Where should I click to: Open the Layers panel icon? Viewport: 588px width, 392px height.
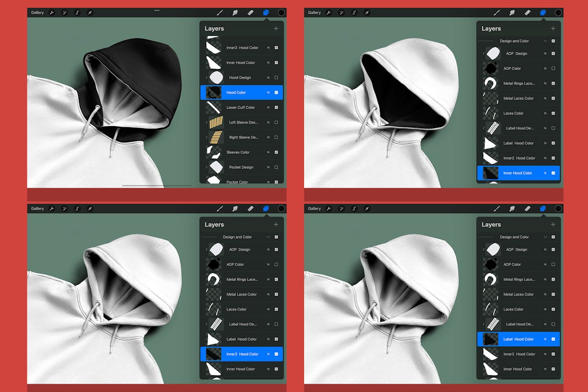click(x=266, y=13)
